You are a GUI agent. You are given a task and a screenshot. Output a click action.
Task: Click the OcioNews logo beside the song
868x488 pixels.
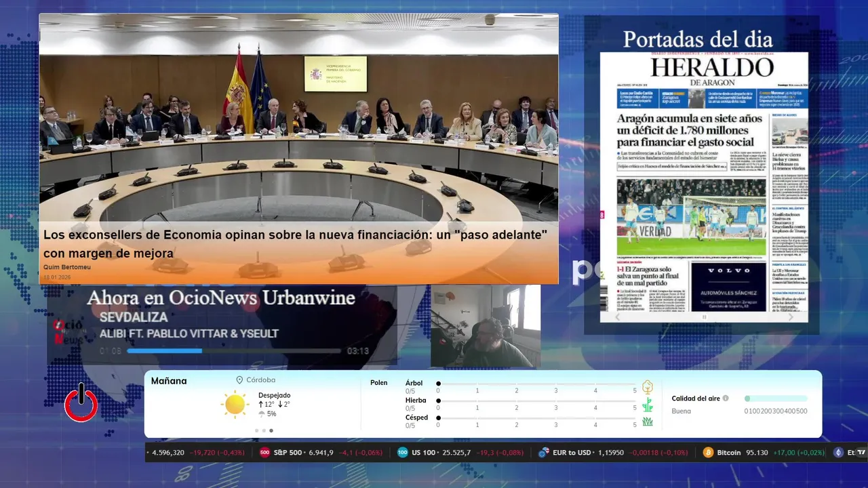click(x=68, y=331)
